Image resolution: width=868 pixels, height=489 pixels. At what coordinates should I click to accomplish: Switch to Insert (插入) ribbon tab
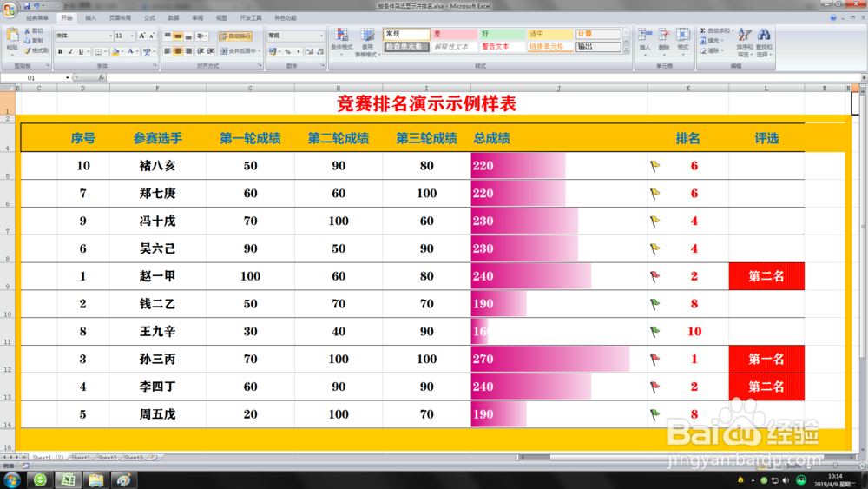pyautogui.click(x=90, y=18)
